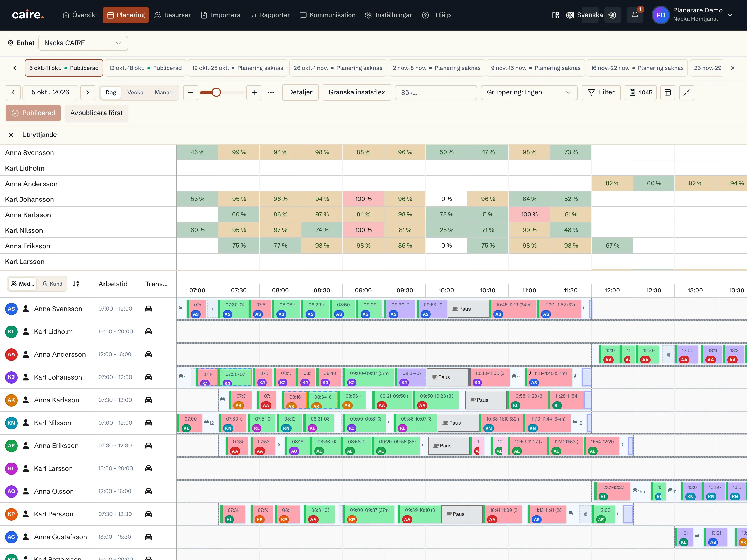The width and height of the screenshot is (747, 560).
Task: Expand the Gruppering: Ingen dropdown
Action: [529, 93]
